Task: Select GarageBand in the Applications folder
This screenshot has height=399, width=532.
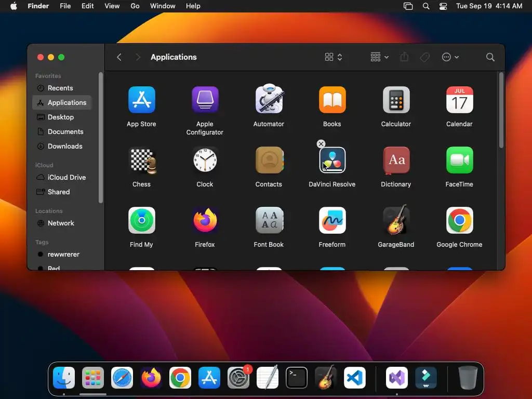Action: point(396,220)
